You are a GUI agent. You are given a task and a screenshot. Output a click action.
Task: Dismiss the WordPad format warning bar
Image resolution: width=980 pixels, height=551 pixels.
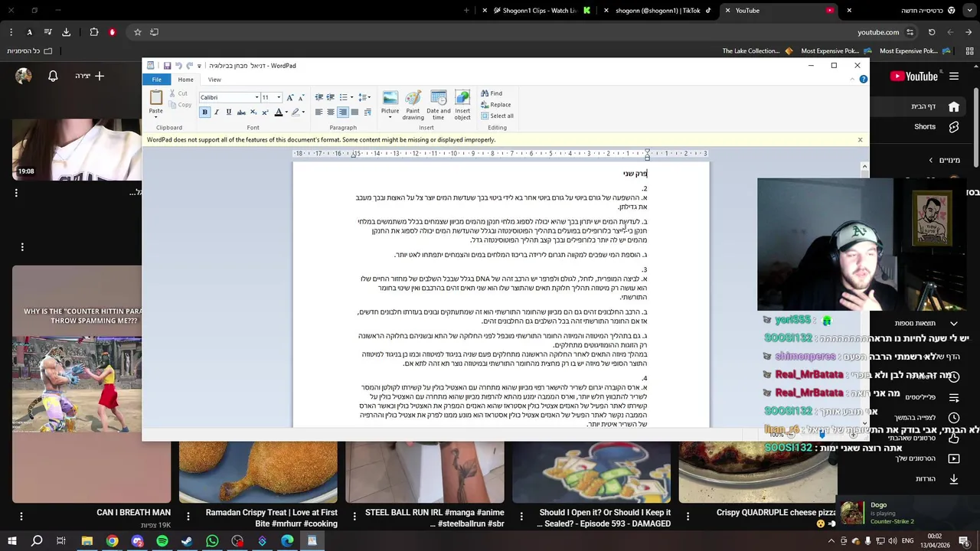click(860, 140)
